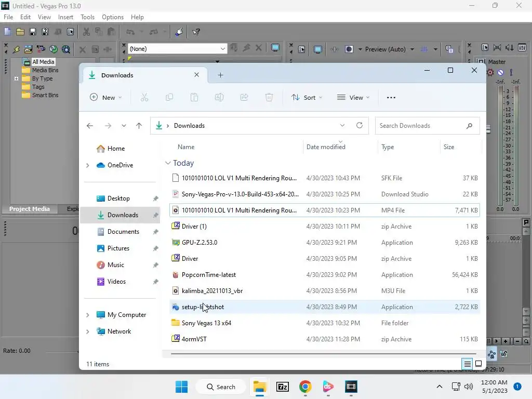The image size is (532, 399).
Task: Toggle the pin on Pictures folder
Action: pyautogui.click(x=155, y=248)
